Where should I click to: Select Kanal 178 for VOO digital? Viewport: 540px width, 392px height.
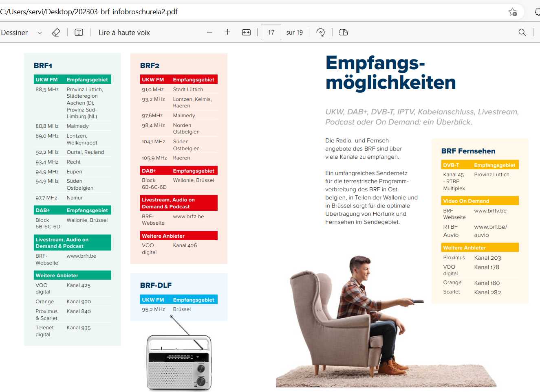pyautogui.click(x=487, y=267)
